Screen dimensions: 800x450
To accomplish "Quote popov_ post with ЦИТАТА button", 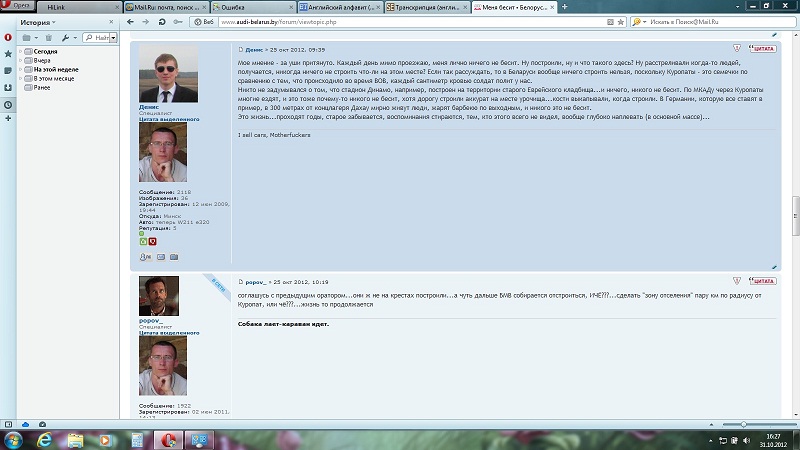I will 763,281.
